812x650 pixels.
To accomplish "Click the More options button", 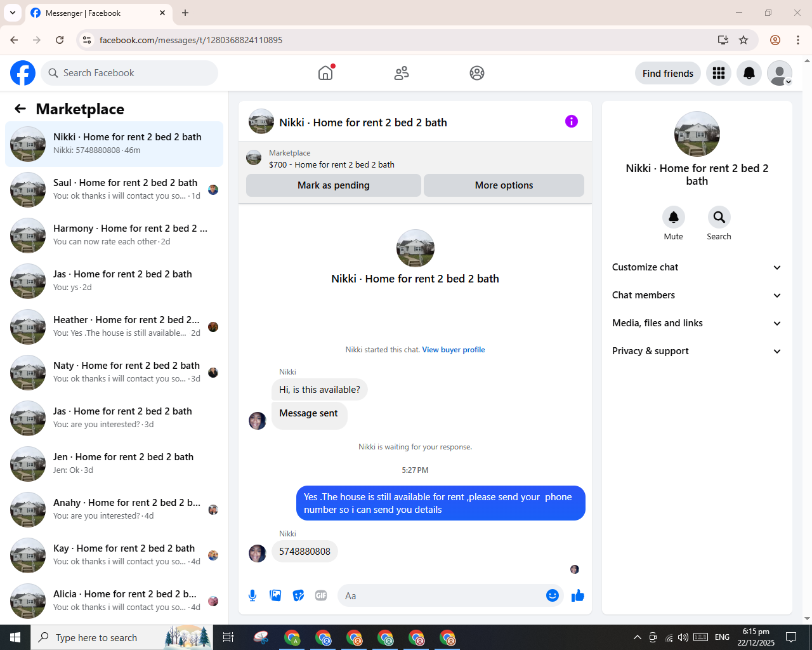I will [x=504, y=185].
